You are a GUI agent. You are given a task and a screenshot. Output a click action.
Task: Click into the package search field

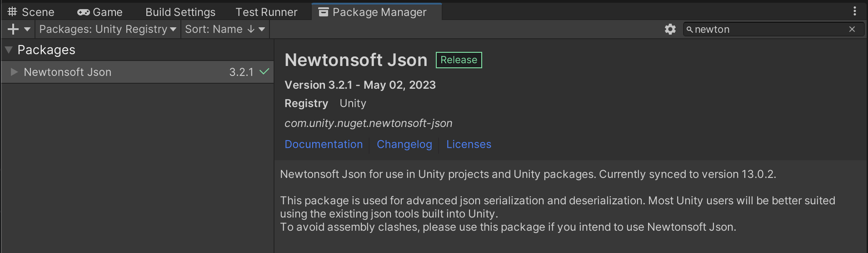(768, 29)
